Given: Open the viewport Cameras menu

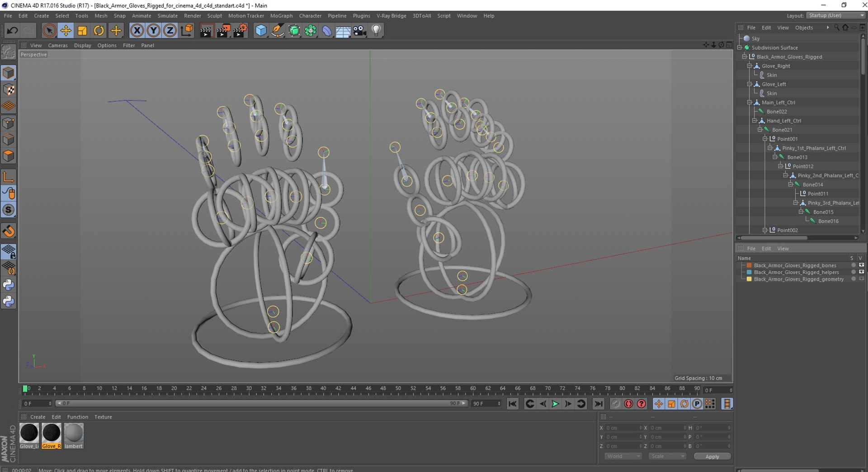Looking at the screenshot, I should [58, 46].
